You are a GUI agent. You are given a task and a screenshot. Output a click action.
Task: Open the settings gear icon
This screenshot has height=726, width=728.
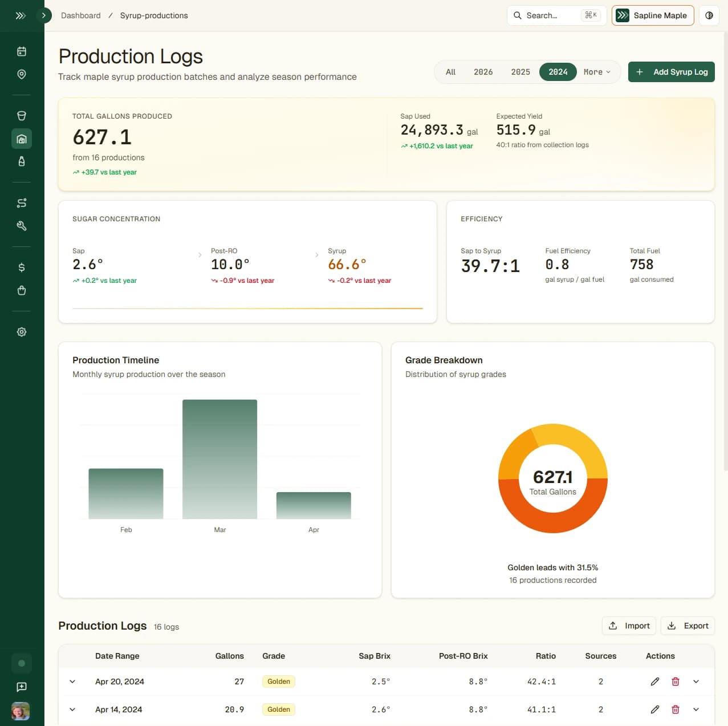22,331
